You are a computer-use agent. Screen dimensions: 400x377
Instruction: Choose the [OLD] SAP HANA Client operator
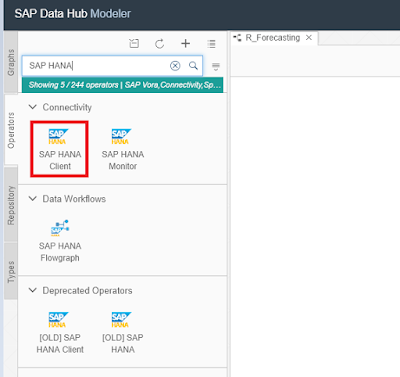pos(60,332)
